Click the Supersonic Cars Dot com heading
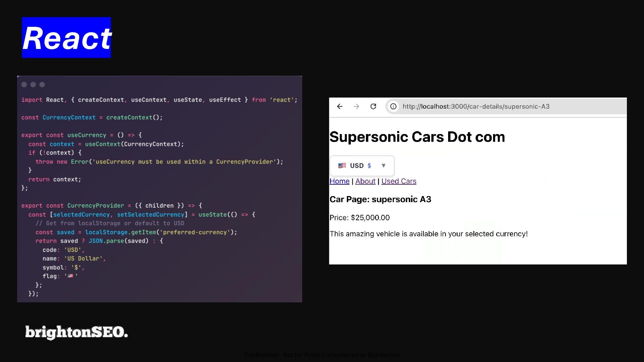Viewport: 644px width, 362px height. pyautogui.click(x=417, y=137)
